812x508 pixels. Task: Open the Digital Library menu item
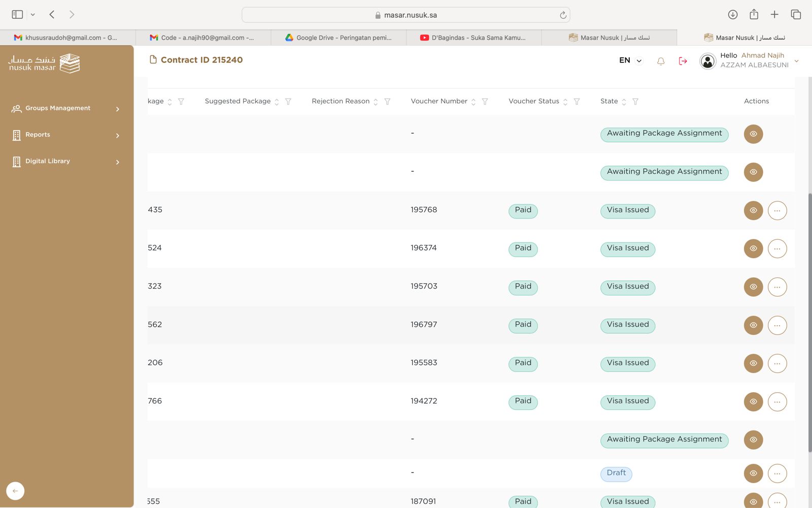pyautogui.click(x=66, y=161)
